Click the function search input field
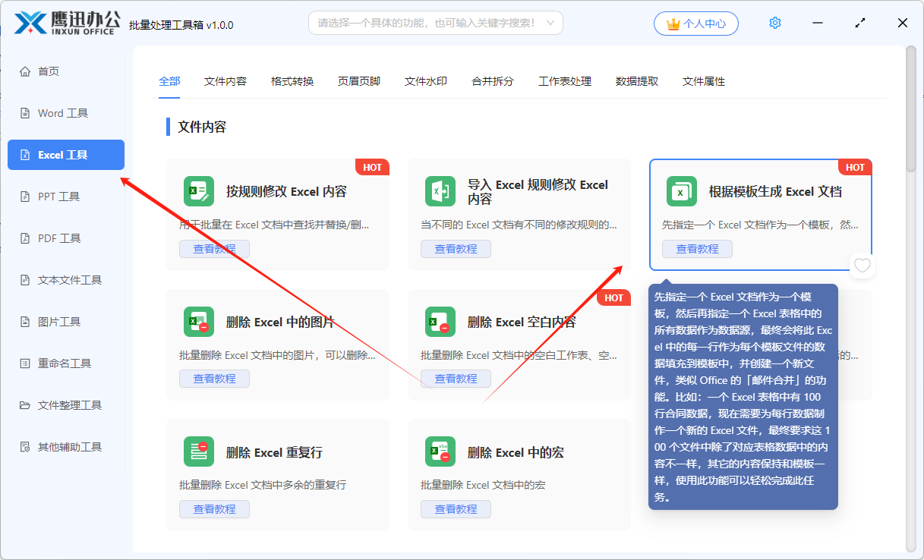 425,24
